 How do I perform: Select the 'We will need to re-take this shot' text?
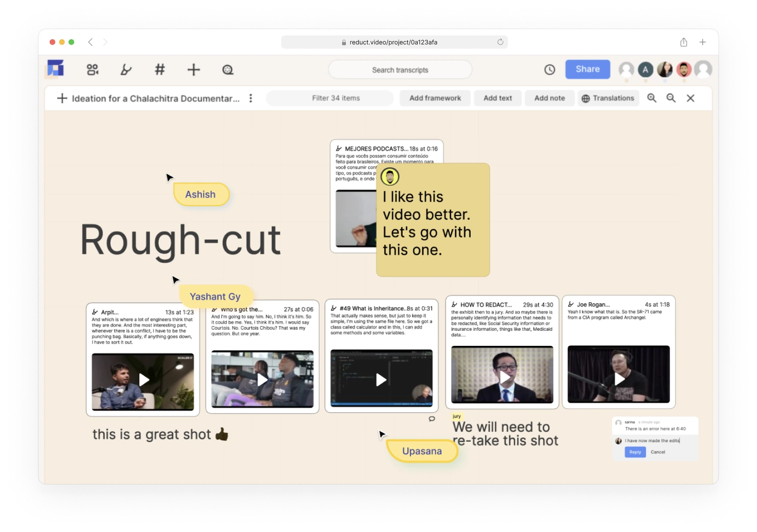tap(505, 434)
